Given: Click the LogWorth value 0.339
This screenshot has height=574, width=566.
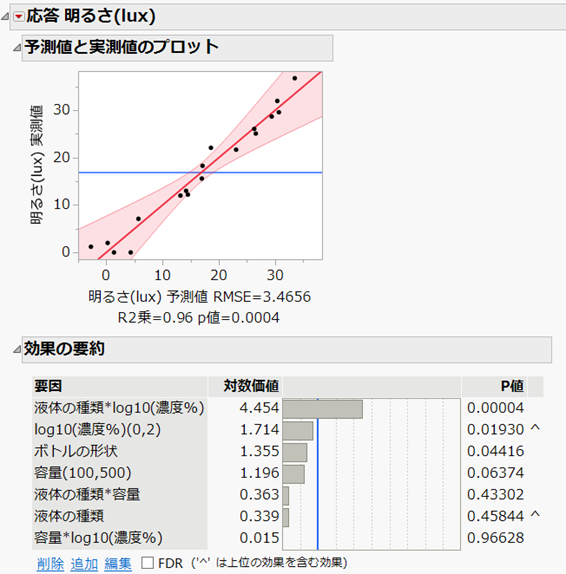Looking at the screenshot, I should point(259,516).
